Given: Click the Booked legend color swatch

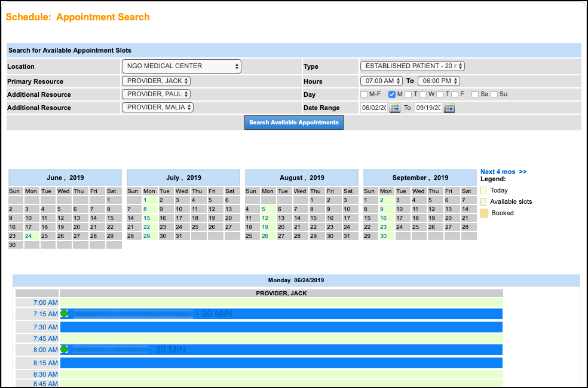Looking at the screenshot, I should pyautogui.click(x=483, y=213).
